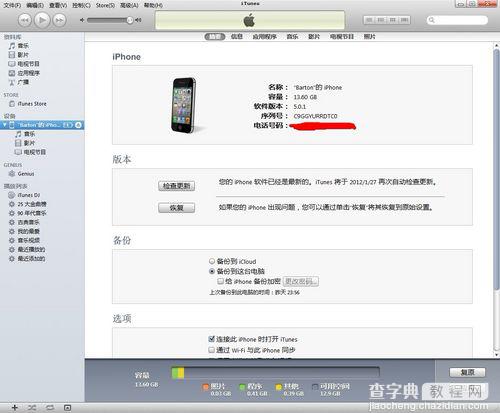Switch to song list view

click(369, 20)
